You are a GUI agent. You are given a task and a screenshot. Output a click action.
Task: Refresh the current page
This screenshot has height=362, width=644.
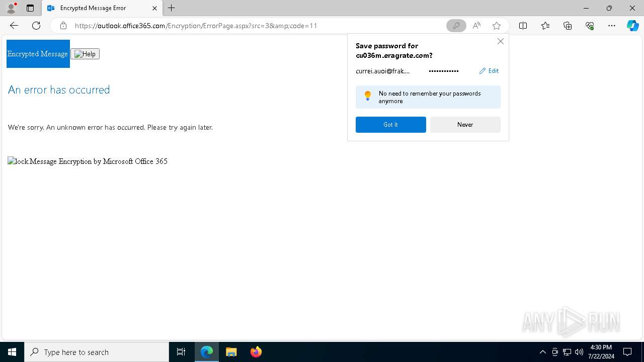36,26
